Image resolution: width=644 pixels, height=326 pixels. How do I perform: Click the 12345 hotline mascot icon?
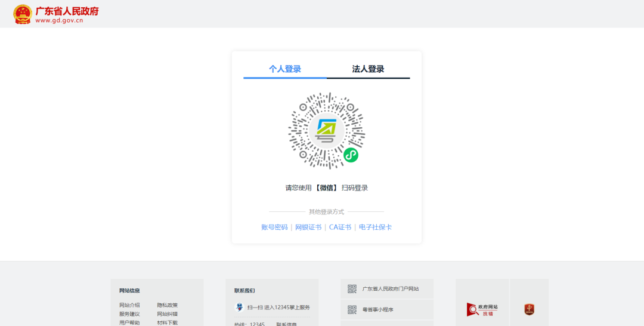pyautogui.click(x=239, y=307)
